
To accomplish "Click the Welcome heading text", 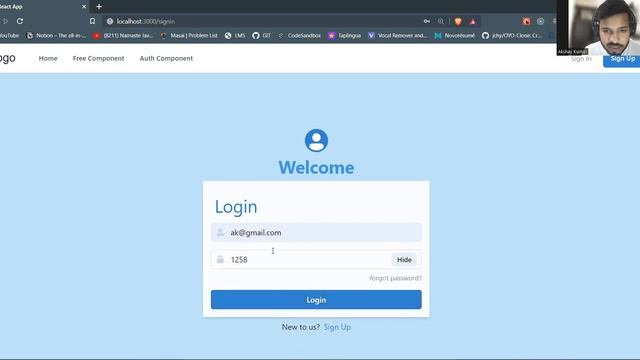I will coord(316,167).
